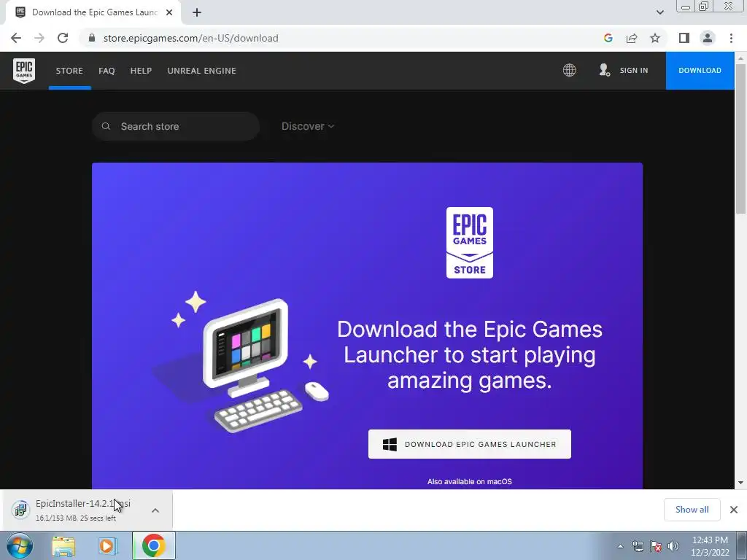Open a new tab with the plus icon

click(197, 12)
